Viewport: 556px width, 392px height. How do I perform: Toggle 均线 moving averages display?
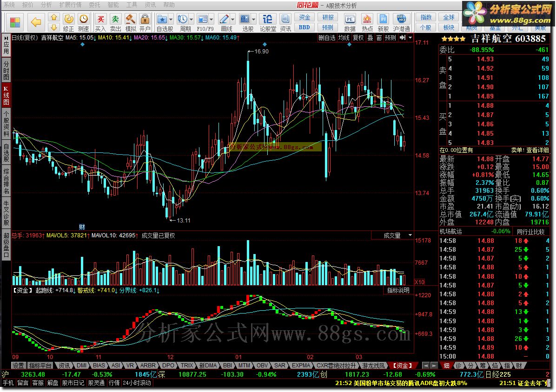click(344, 38)
